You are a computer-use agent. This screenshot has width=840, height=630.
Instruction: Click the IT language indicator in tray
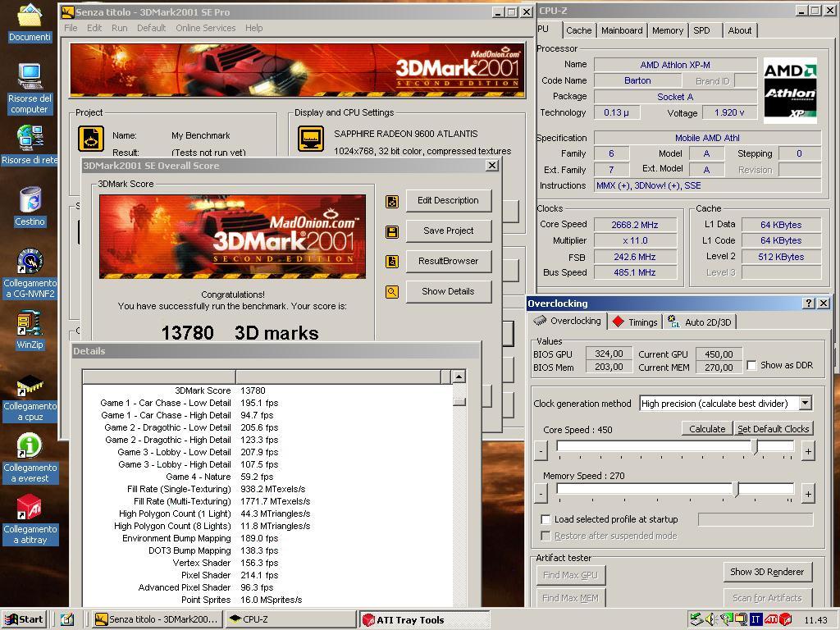tap(756, 619)
